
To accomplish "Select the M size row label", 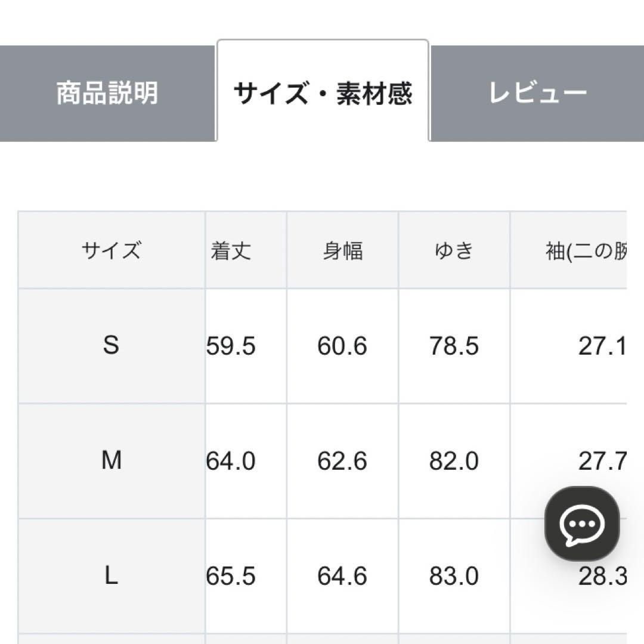I will click(111, 462).
